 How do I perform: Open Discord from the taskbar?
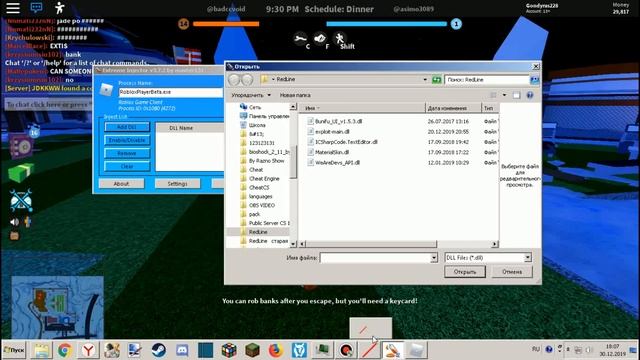182,350
